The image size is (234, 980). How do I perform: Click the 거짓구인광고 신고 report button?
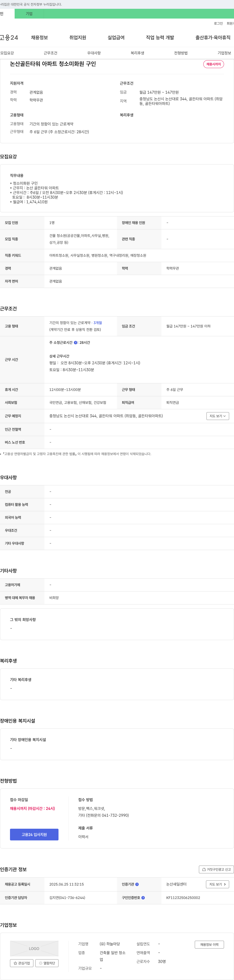click(216, 869)
